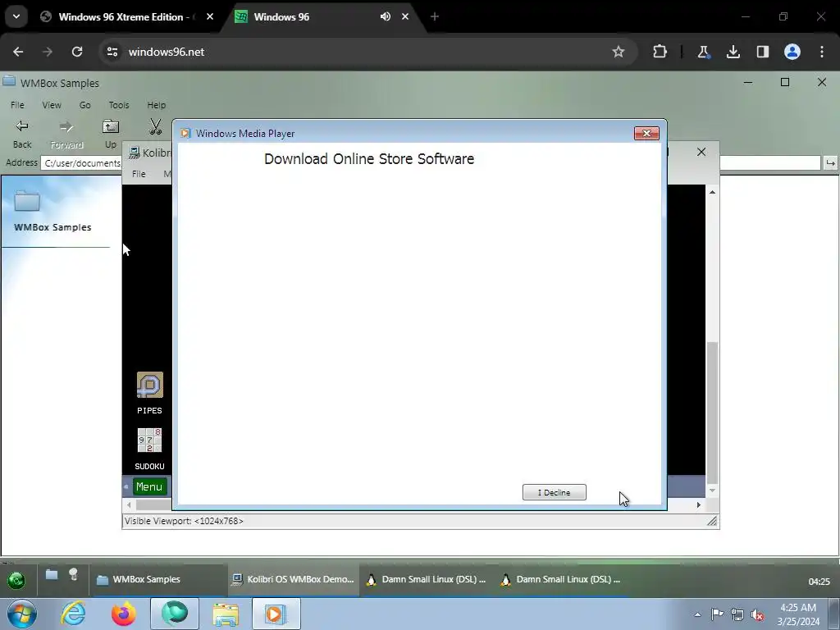Screen dimensions: 840x630
Task: Click the I Decline button
Action: 554,492
